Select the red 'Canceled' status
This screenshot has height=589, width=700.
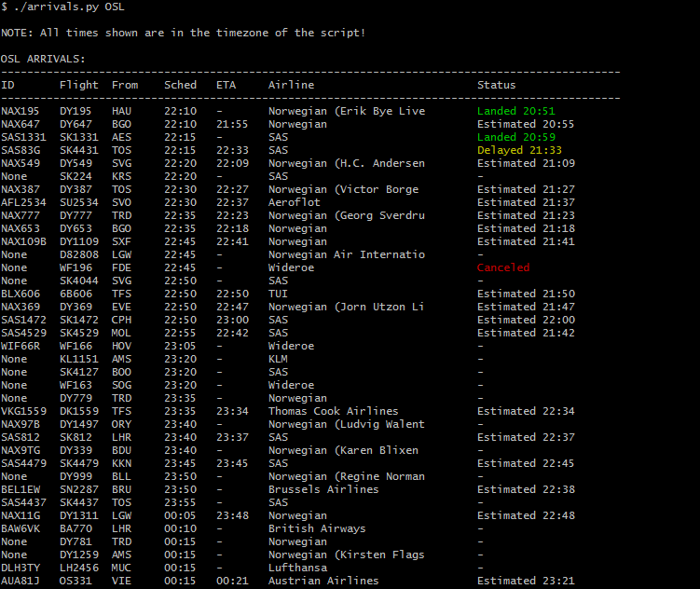pos(503,267)
